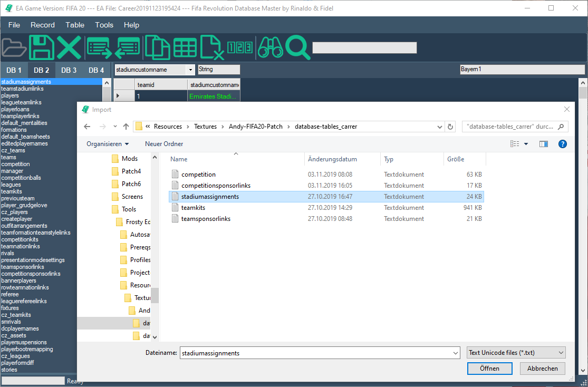This screenshot has height=387, width=588.
Task: Open the Tools menu
Action: [x=104, y=25]
